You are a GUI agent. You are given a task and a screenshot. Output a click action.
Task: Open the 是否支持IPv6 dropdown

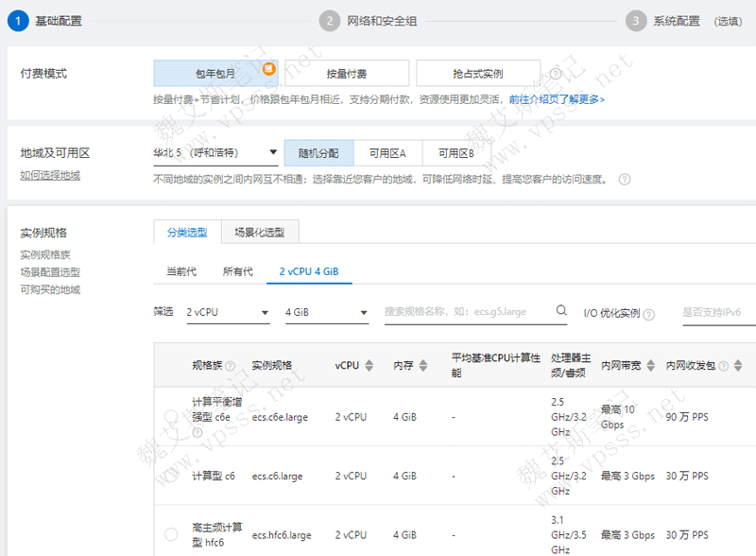pos(718,312)
